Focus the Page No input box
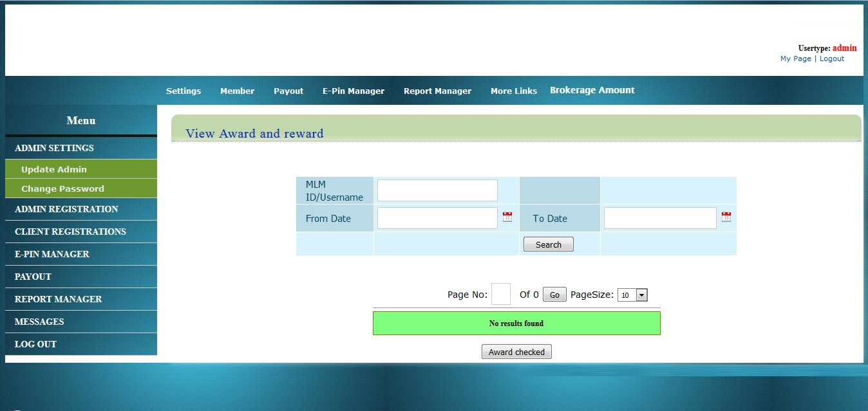868x411 pixels. [501, 294]
